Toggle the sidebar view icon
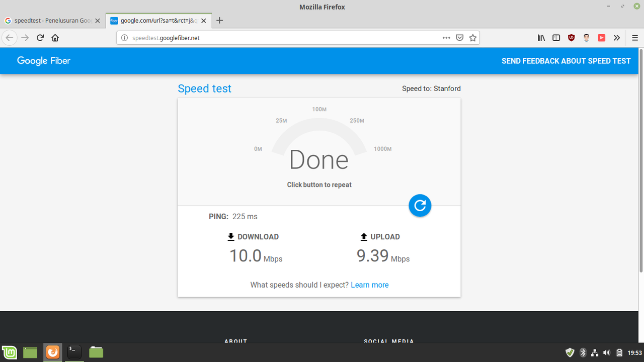Image resolution: width=644 pixels, height=362 pixels. tap(556, 38)
